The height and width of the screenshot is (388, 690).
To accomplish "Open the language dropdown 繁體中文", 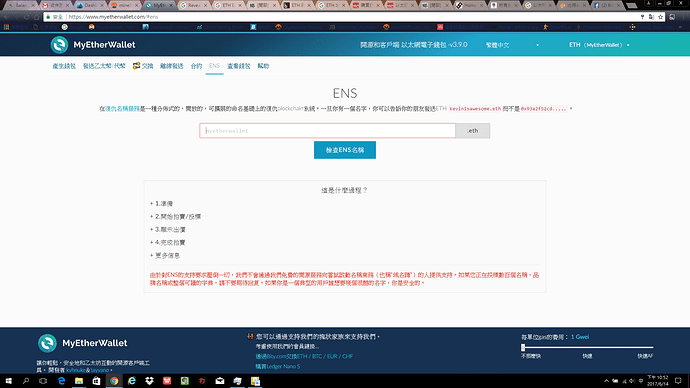I will click(512, 45).
